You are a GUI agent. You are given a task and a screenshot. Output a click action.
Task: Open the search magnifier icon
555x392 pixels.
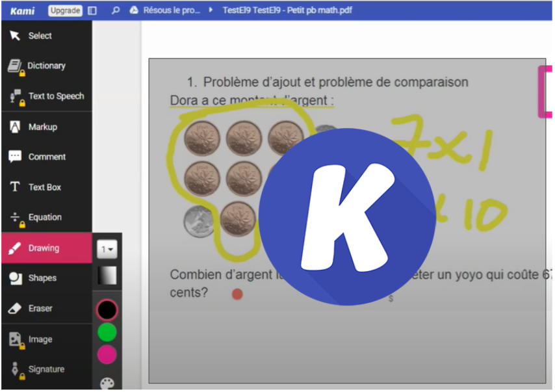(116, 10)
